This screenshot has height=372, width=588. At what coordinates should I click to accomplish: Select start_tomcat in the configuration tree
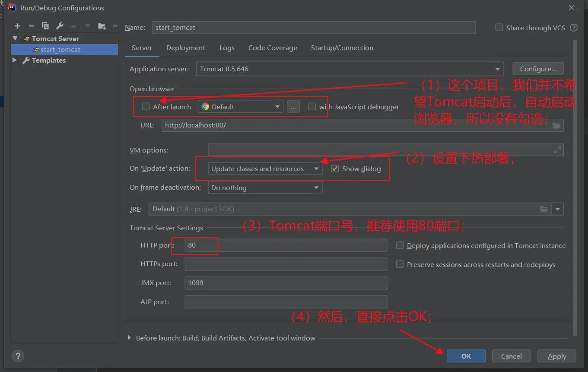60,50
